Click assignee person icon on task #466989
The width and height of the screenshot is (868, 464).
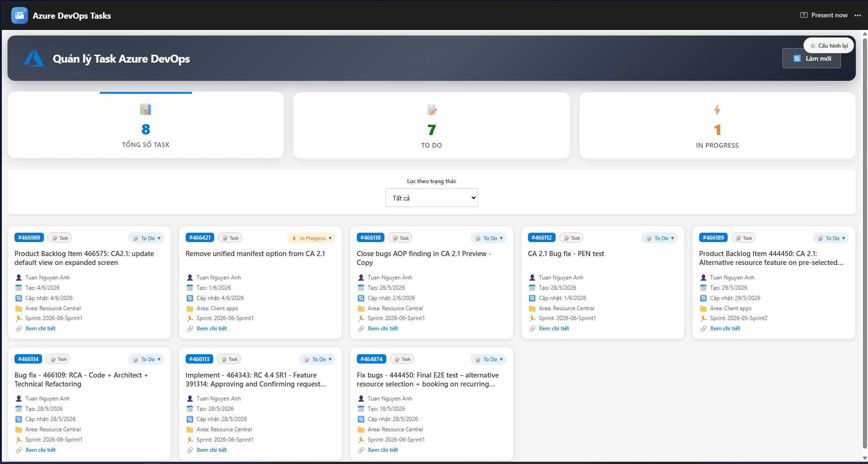(19, 278)
